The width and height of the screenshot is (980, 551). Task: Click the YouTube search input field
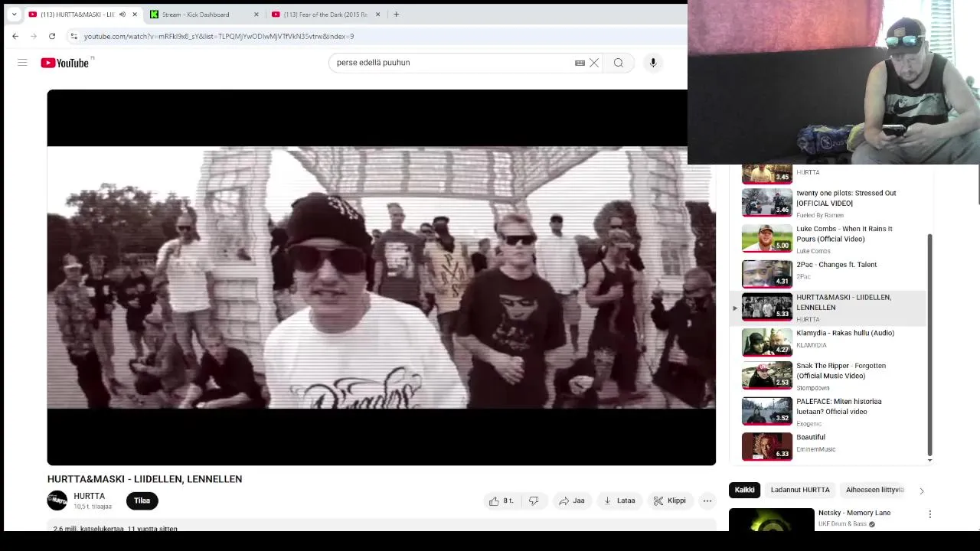452,63
